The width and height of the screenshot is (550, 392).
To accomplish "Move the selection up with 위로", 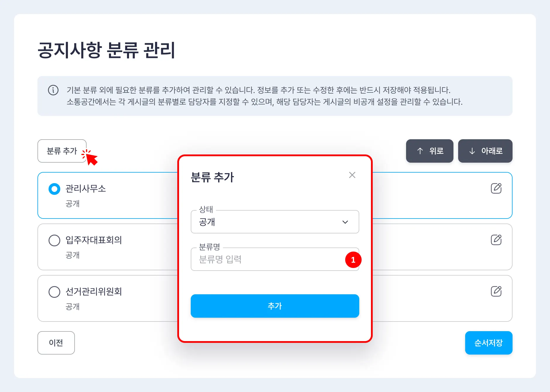I will pos(429,151).
